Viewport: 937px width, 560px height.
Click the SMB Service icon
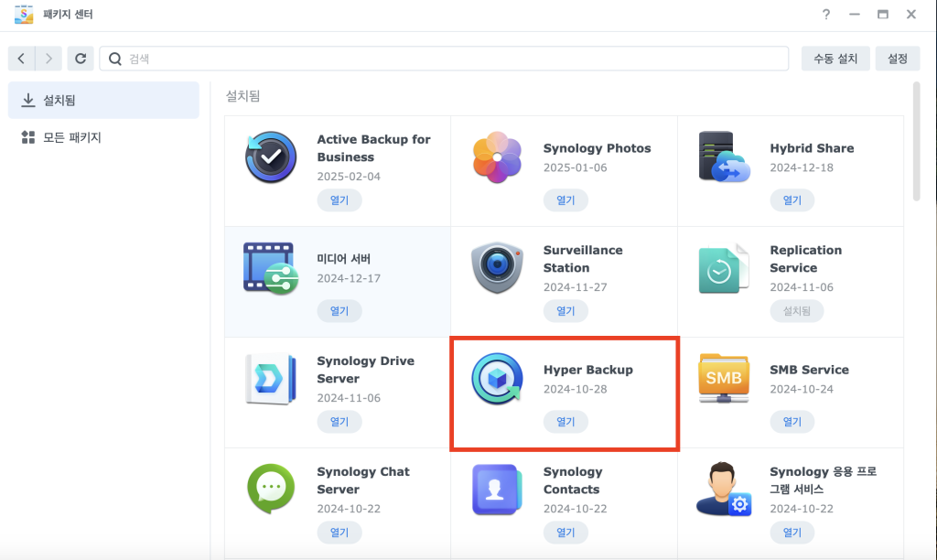tap(724, 378)
